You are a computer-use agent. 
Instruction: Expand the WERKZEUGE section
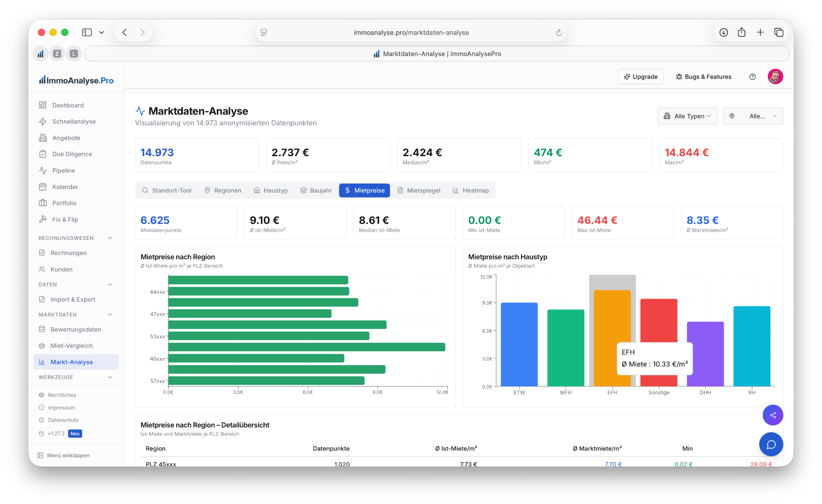coord(76,377)
